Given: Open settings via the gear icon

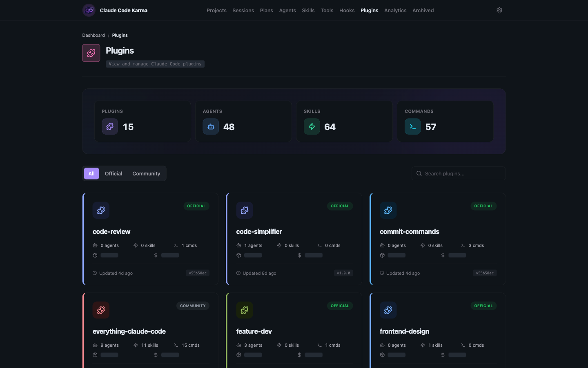Looking at the screenshot, I should [499, 10].
